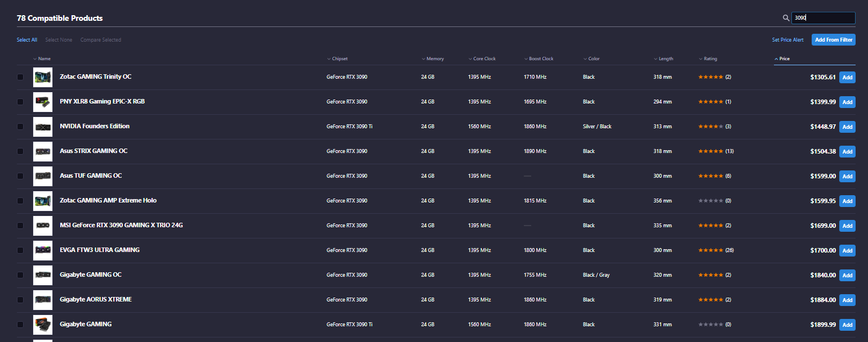
Task: Select the EVGA FTW3 ULTRA GAMING checkbox
Action: click(x=20, y=250)
